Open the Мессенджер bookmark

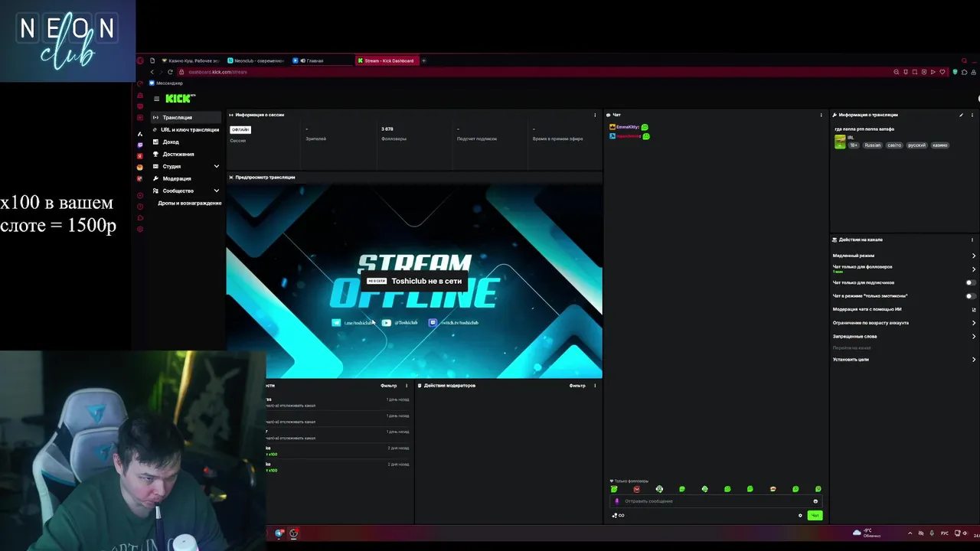click(165, 83)
